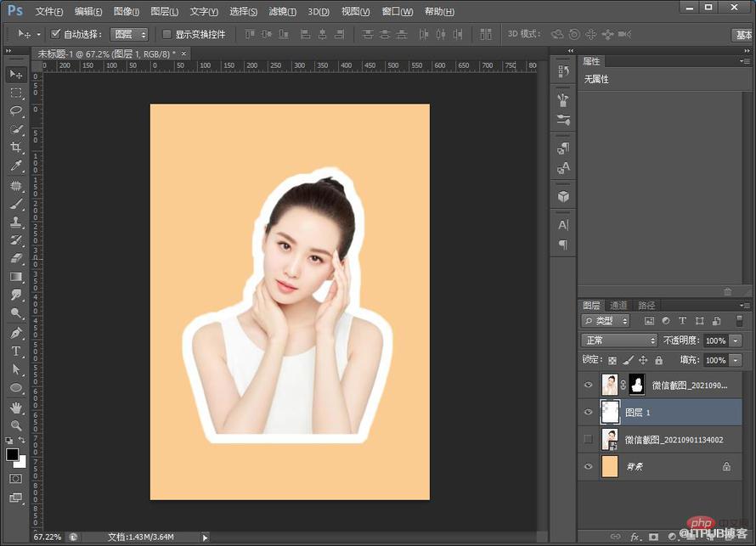Open the 基本 workspace switcher
The image size is (756, 546).
[743, 35]
